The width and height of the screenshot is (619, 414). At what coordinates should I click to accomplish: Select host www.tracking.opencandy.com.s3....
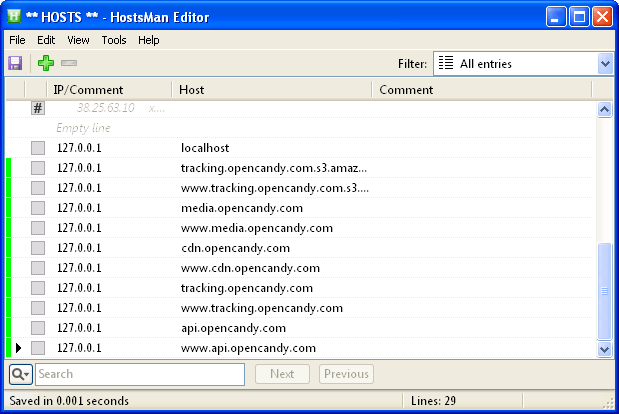pos(275,188)
